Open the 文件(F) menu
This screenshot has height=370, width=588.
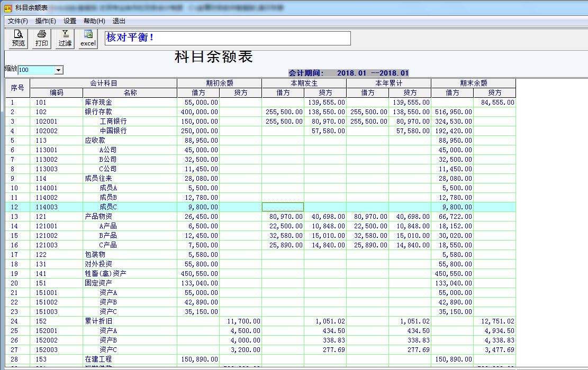click(x=18, y=21)
